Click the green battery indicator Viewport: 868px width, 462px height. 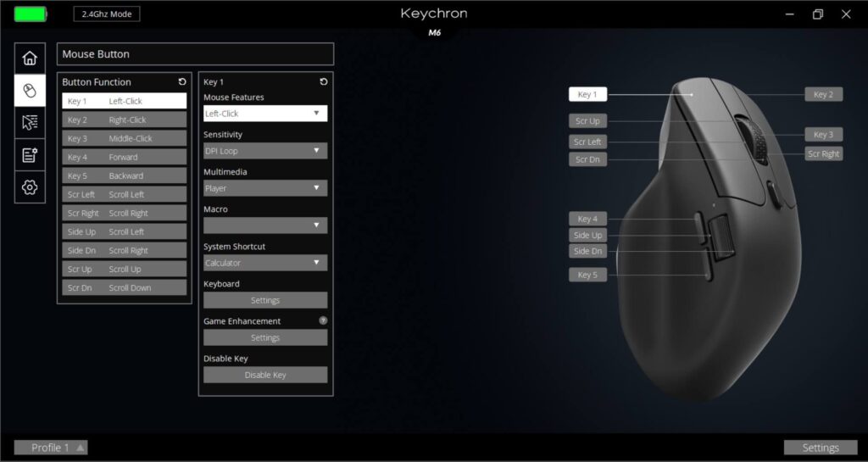coord(31,14)
